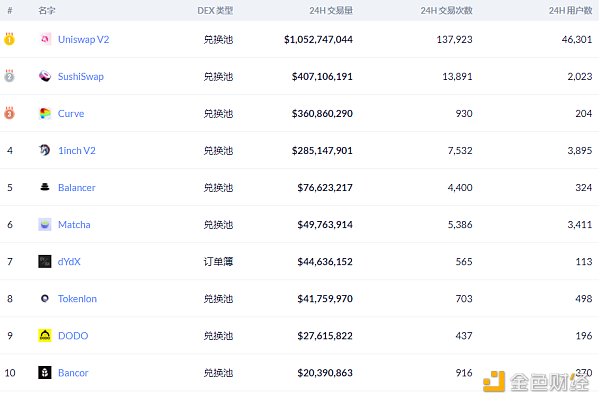Click the gold first-place medal icon

(9, 40)
